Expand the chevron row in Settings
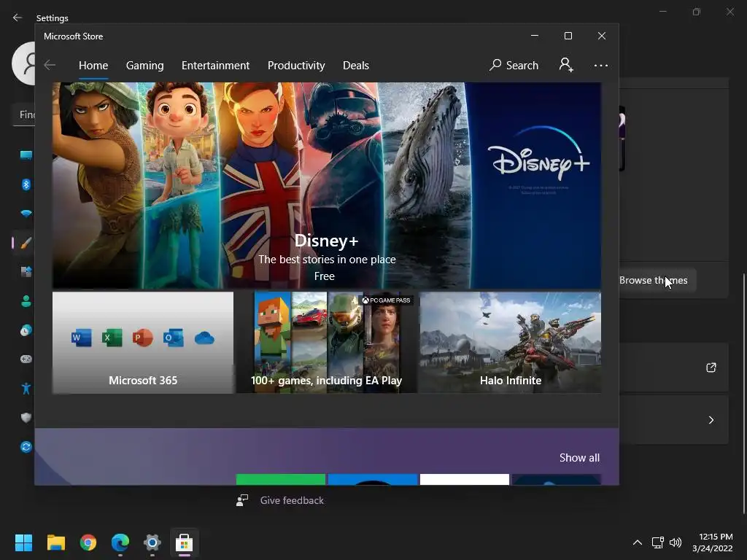747x560 pixels. click(711, 420)
